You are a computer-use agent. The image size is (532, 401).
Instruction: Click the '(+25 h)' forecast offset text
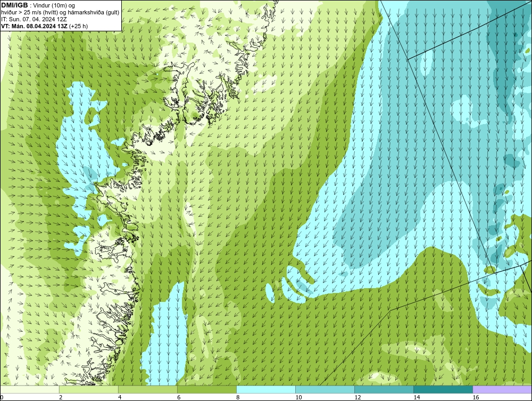[78, 26]
